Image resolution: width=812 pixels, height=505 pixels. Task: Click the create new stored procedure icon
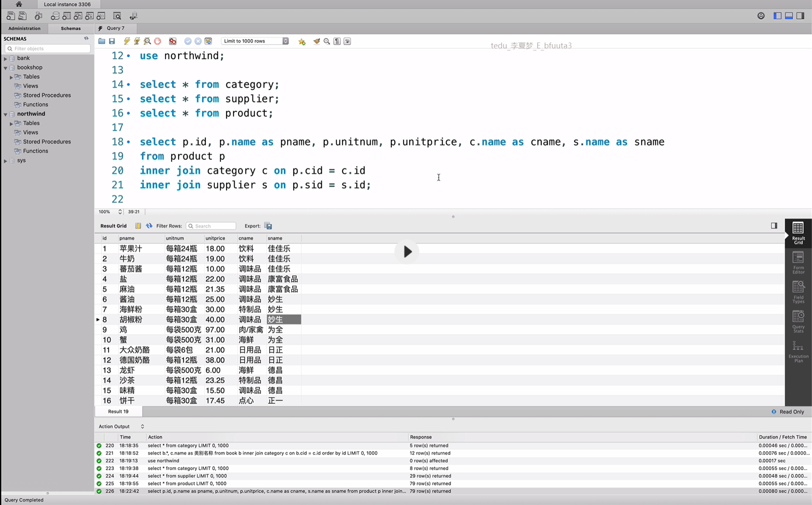point(89,16)
